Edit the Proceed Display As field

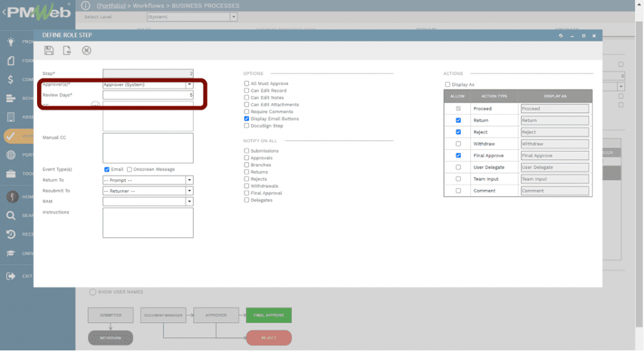tap(555, 108)
